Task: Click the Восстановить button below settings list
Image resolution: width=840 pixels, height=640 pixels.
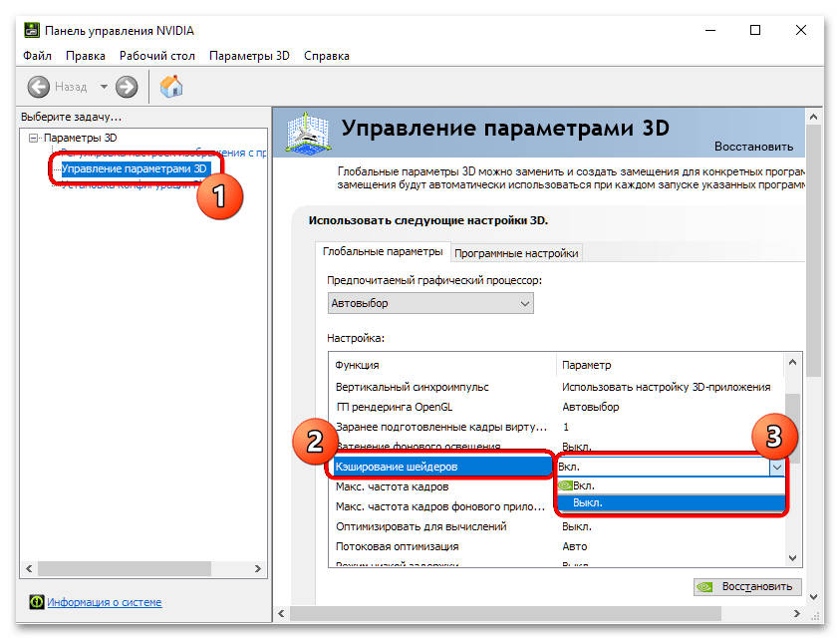Action: 747,587
